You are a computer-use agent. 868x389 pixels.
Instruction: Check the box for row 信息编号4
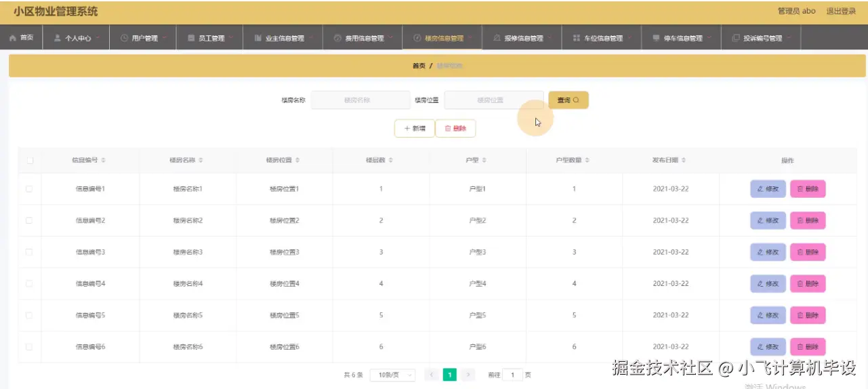pyautogui.click(x=29, y=283)
